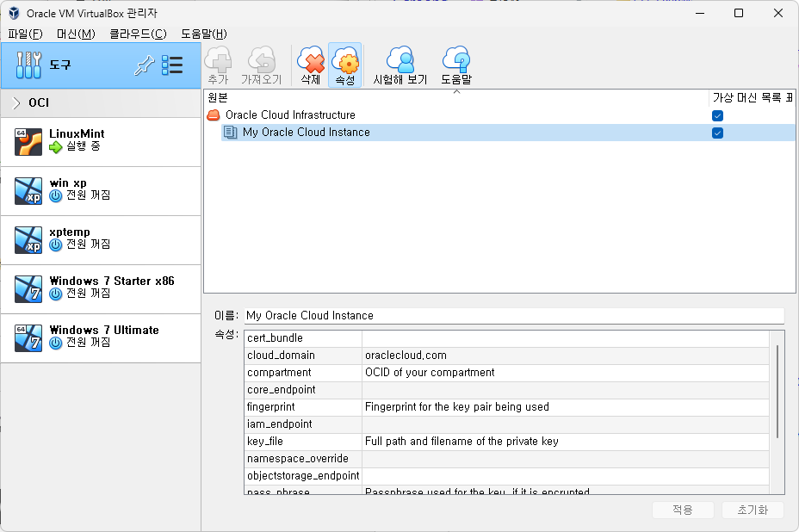Click LinuxMint green running arrow icon
The width and height of the screenshot is (799, 532).
click(56, 147)
